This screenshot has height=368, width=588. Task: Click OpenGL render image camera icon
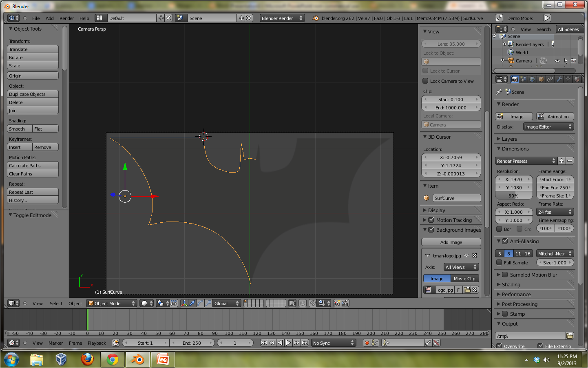(x=337, y=303)
